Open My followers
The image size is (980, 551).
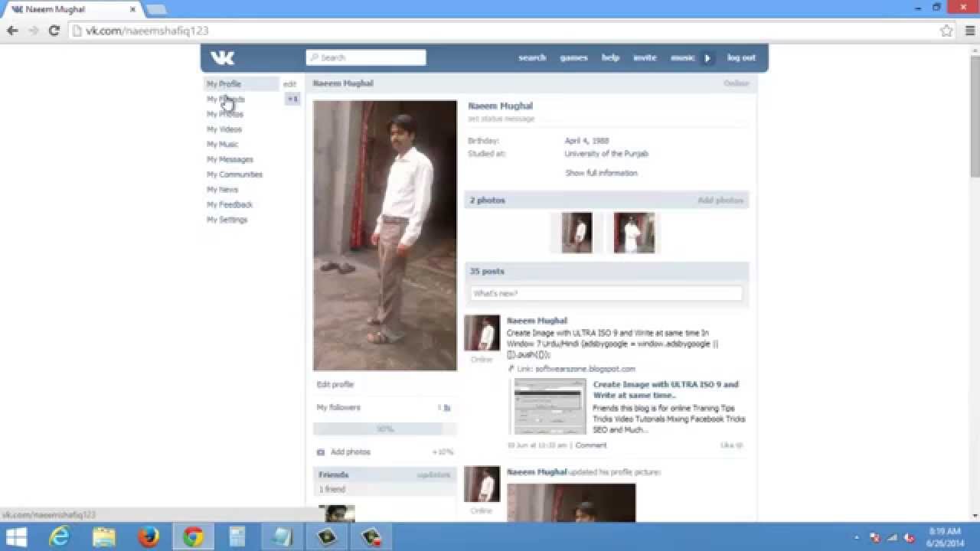(x=338, y=408)
